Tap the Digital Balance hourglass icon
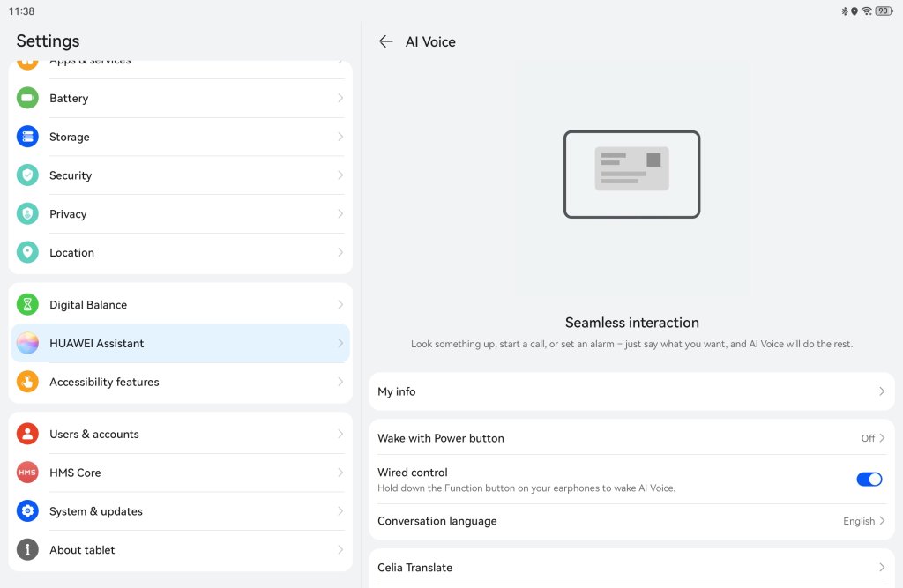This screenshot has height=588, width=903. click(27, 305)
